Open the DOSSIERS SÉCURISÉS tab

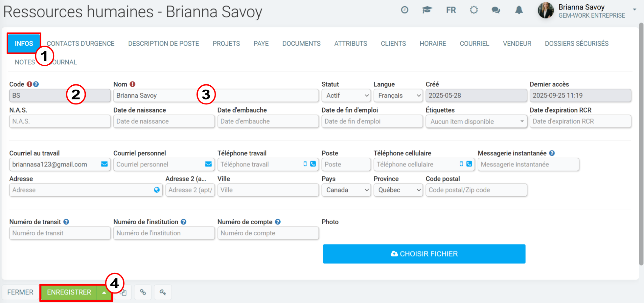point(577,44)
